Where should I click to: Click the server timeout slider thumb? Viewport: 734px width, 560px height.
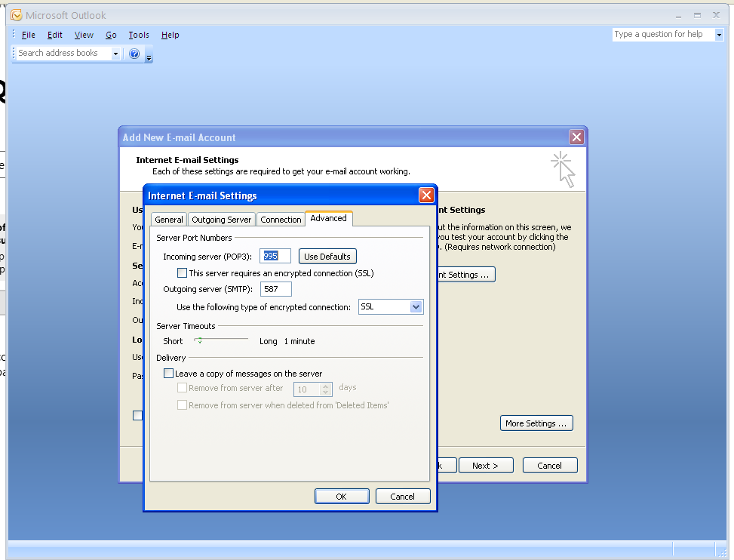pos(199,340)
